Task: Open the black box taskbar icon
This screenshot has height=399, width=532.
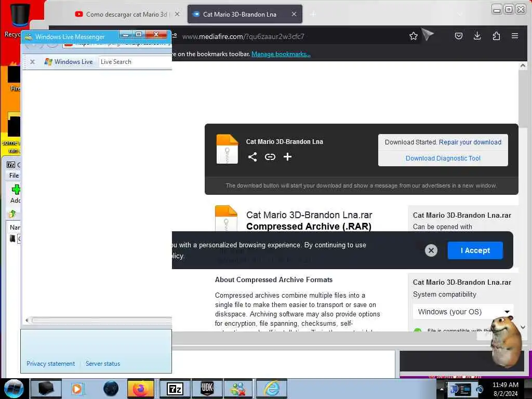Action: [46, 389]
